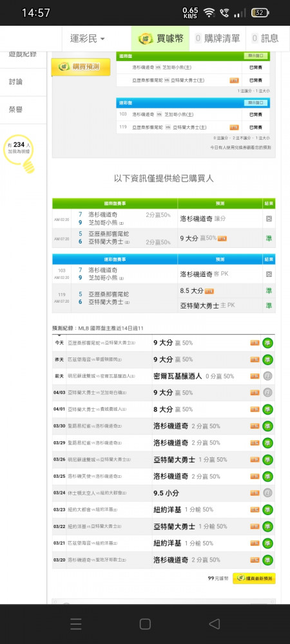Click the yellow 購買最新預測 button at the bottom
The image size is (290, 644).
[x=254, y=578]
